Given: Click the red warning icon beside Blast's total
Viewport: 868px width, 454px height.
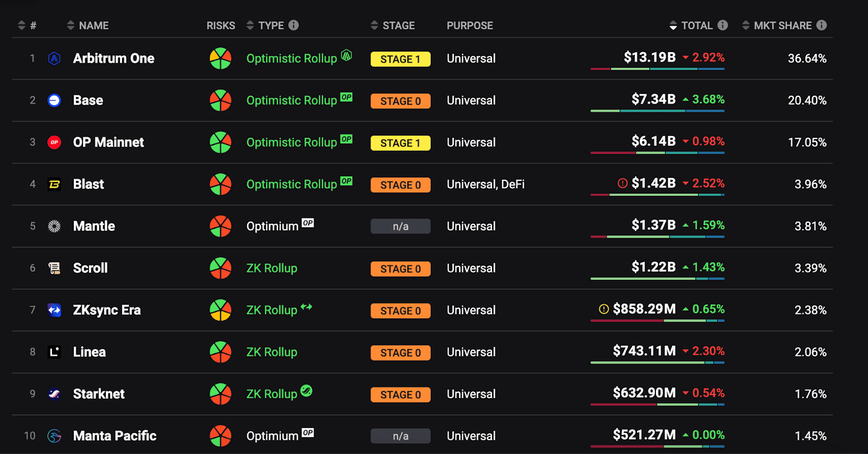Looking at the screenshot, I should [x=623, y=183].
